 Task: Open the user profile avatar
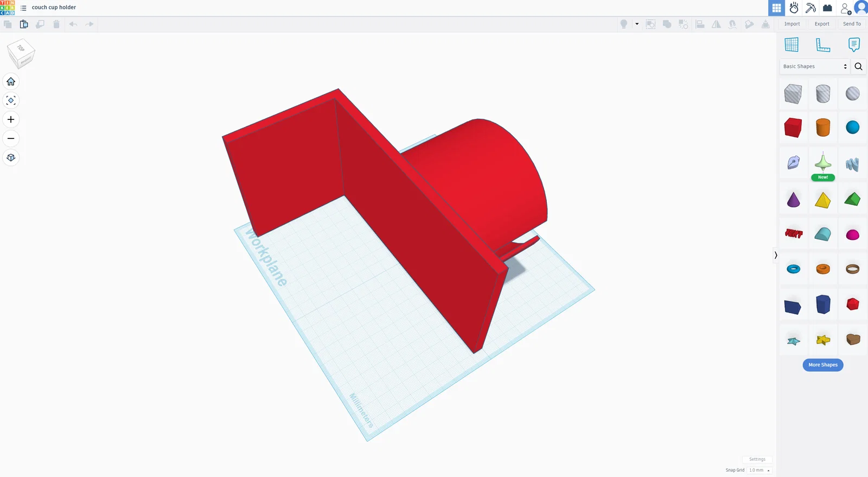click(x=861, y=8)
